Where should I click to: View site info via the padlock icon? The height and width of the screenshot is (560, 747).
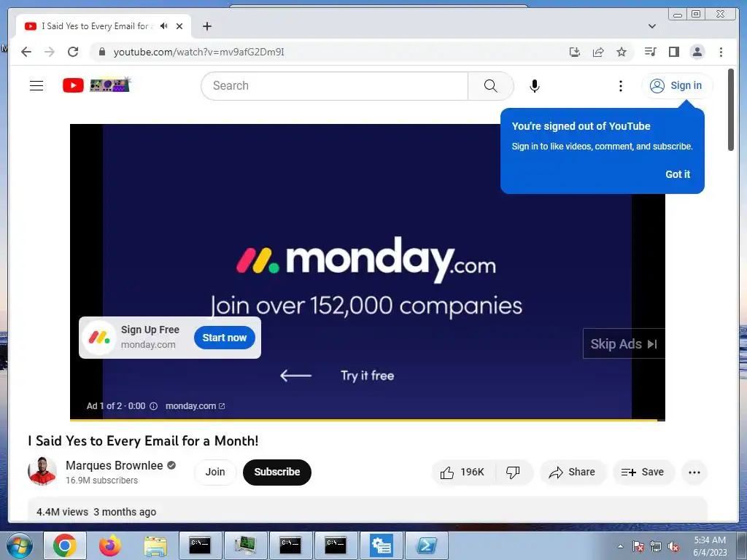[101, 52]
